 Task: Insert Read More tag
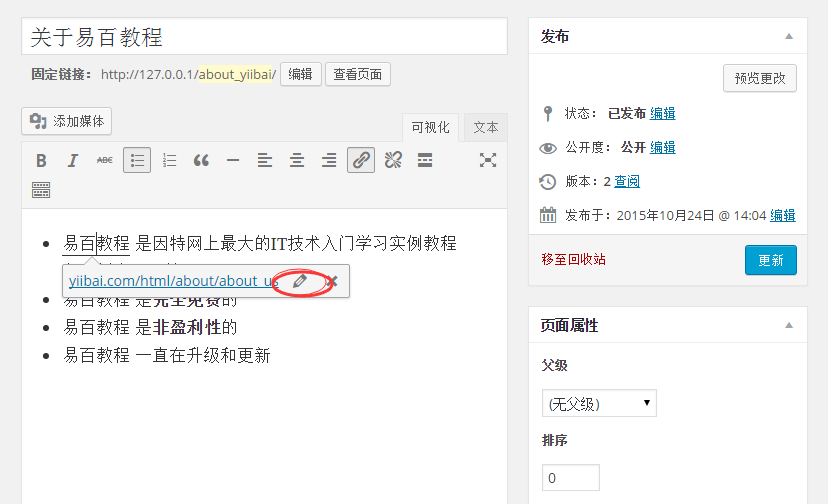click(425, 160)
